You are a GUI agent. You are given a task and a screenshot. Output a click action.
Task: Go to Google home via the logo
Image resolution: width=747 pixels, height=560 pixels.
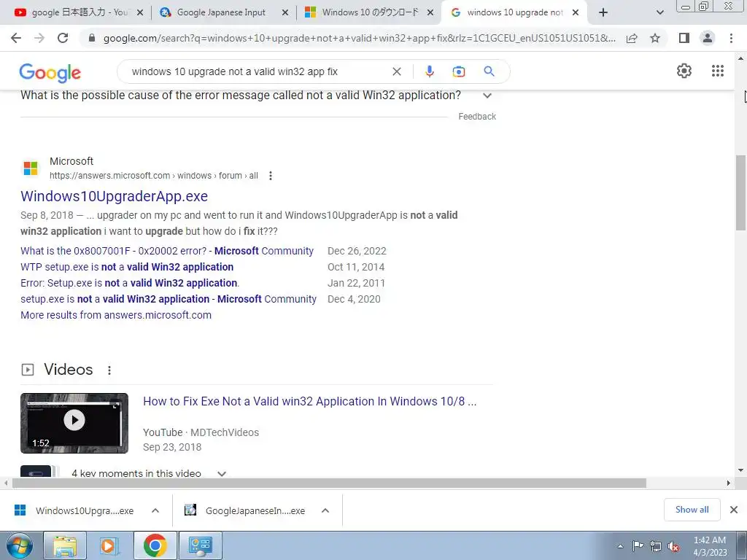(50, 73)
